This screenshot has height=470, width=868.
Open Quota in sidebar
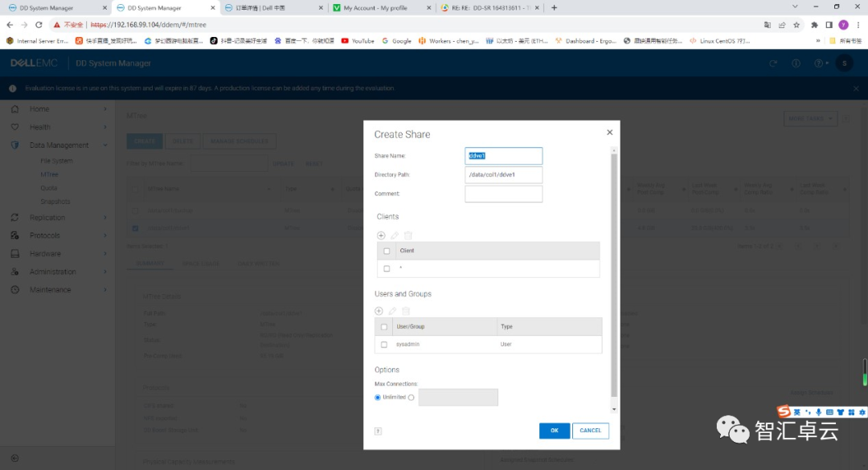pyautogui.click(x=49, y=188)
